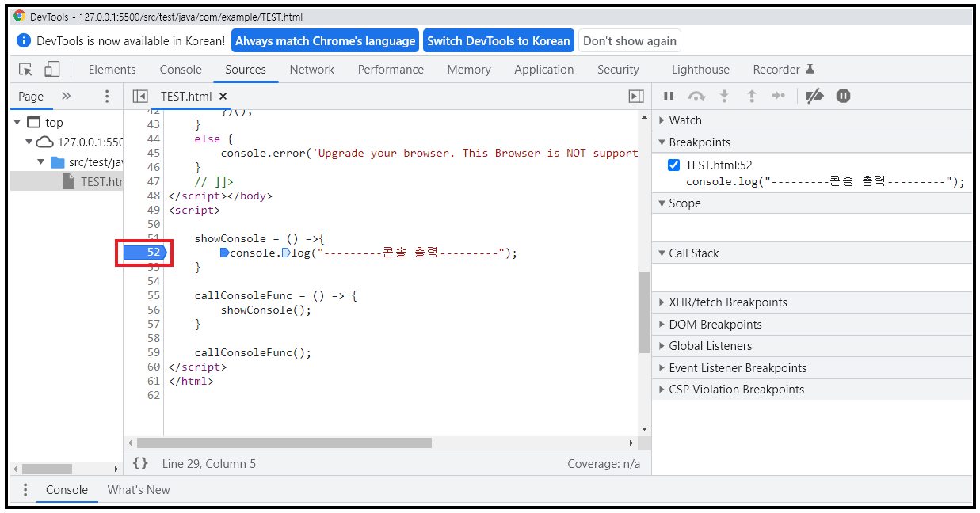The height and width of the screenshot is (513, 980).
Task: Click the navigator pane horizontal scrollbar thumb
Action: click(x=47, y=469)
